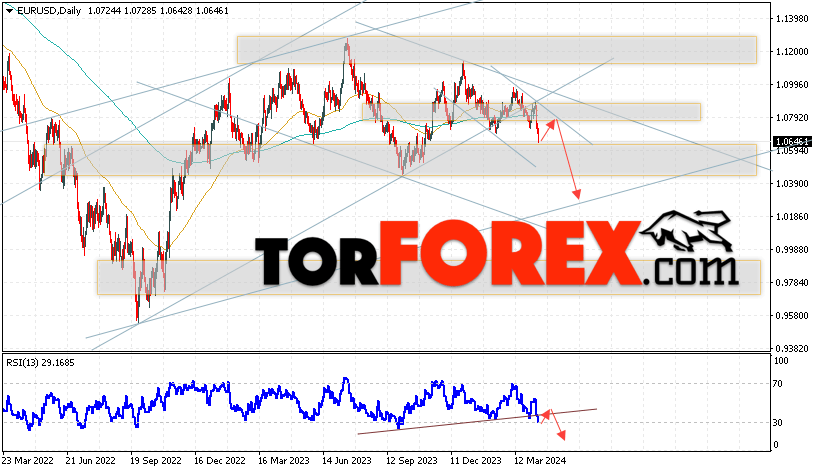Select the 12 Sep 2023 date label
816x472 pixels.
coord(412,461)
